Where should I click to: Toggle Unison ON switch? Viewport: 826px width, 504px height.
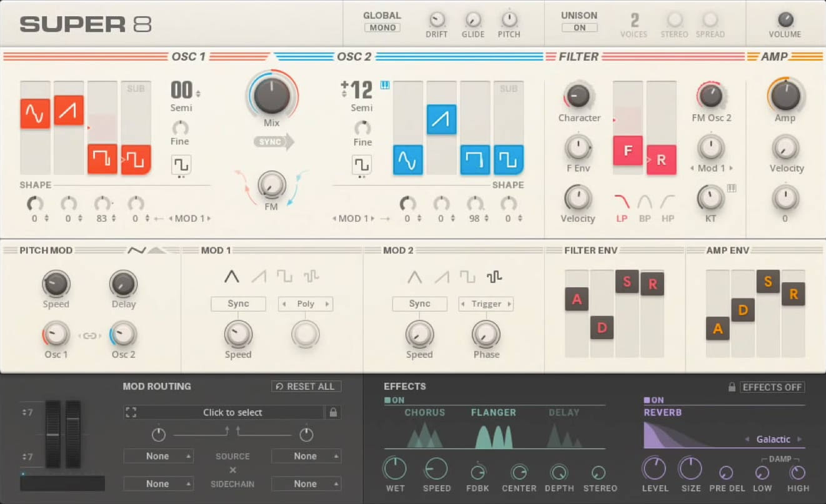(x=580, y=27)
